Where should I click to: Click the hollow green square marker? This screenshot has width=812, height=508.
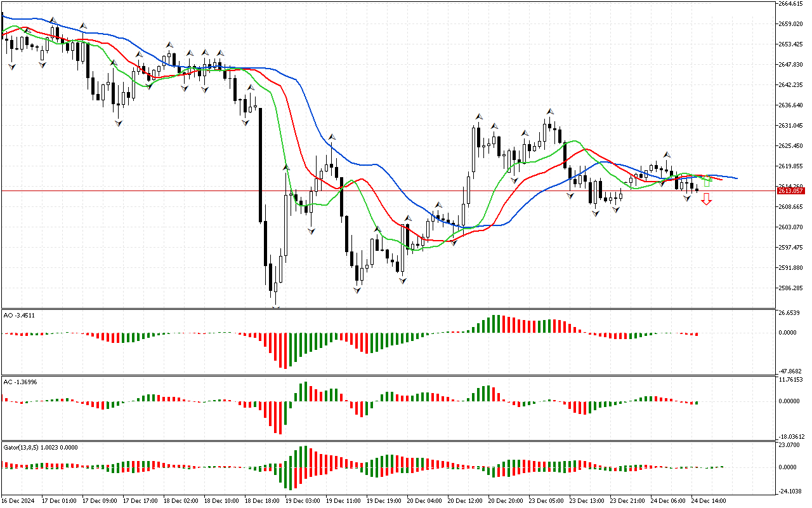(x=707, y=182)
